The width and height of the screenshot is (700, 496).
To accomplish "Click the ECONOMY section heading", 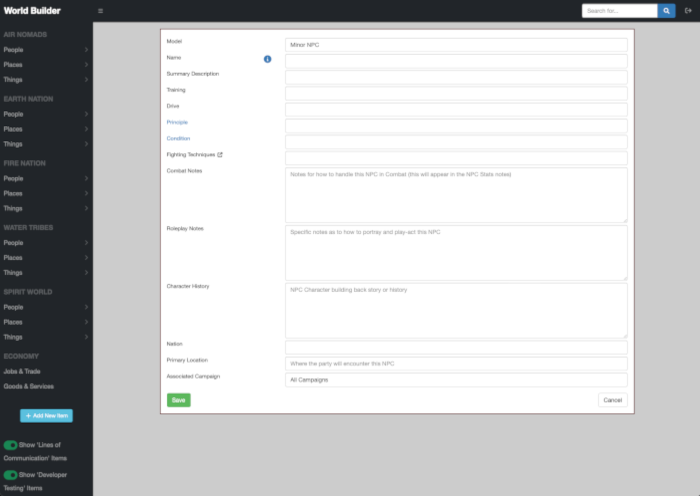I will 21,356.
